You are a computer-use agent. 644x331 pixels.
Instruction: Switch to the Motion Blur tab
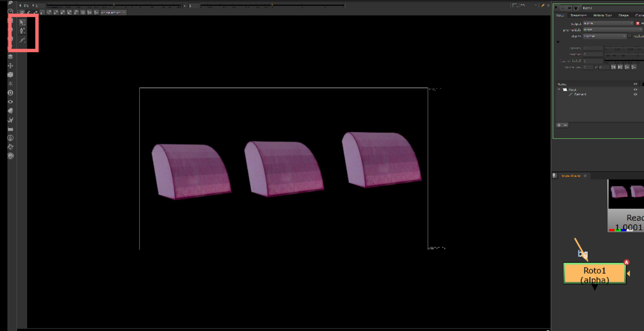(603, 15)
